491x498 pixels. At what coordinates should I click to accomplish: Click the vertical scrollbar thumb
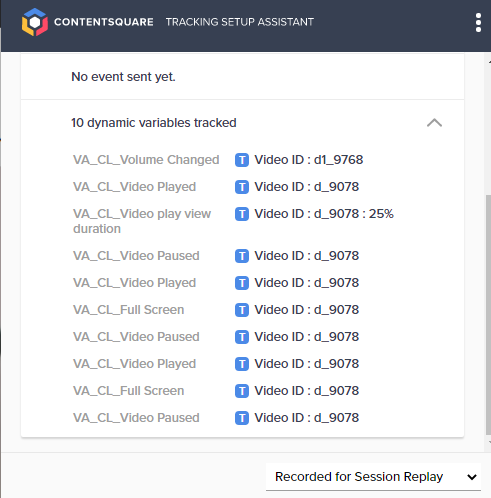click(488, 315)
